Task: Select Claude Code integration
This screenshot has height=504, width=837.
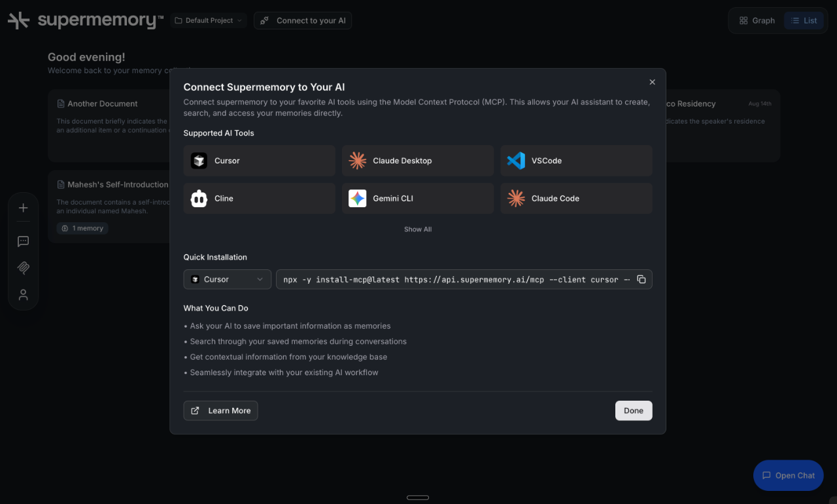Action: 575,198
